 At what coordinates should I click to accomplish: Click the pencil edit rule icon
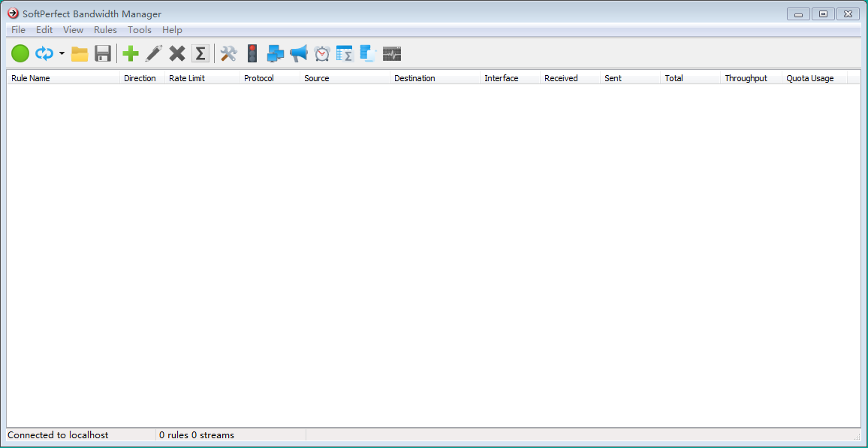[153, 53]
